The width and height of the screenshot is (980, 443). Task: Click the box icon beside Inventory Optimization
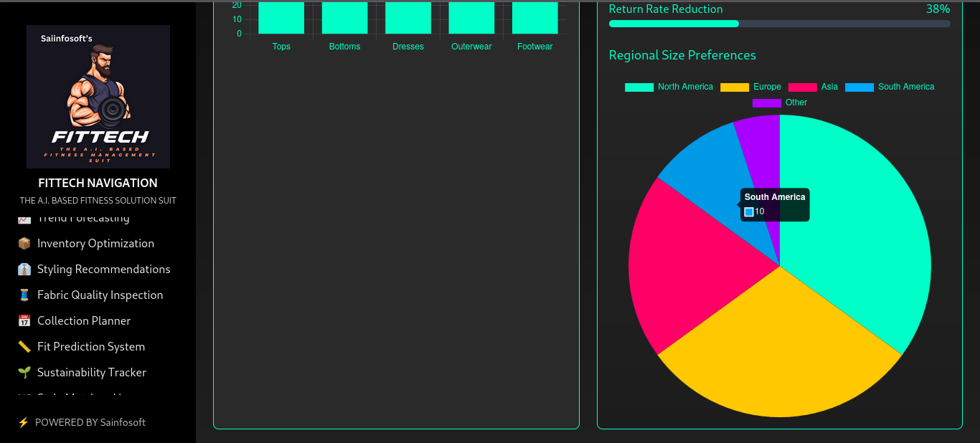[24, 244]
